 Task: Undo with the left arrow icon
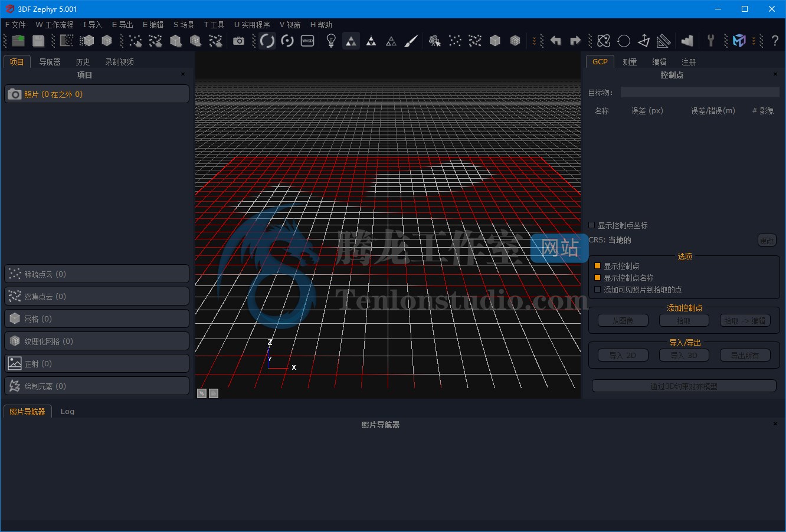point(555,41)
